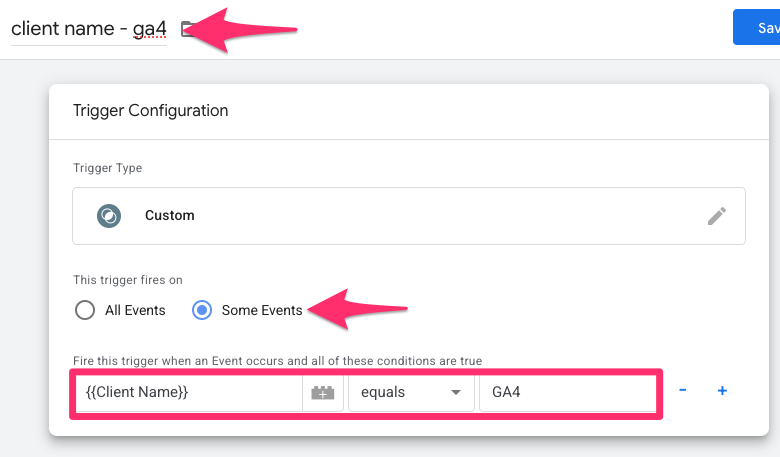The width and height of the screenshot is (780, 457).
Task: Select the All Events radio button
Action: coord(85,310)
